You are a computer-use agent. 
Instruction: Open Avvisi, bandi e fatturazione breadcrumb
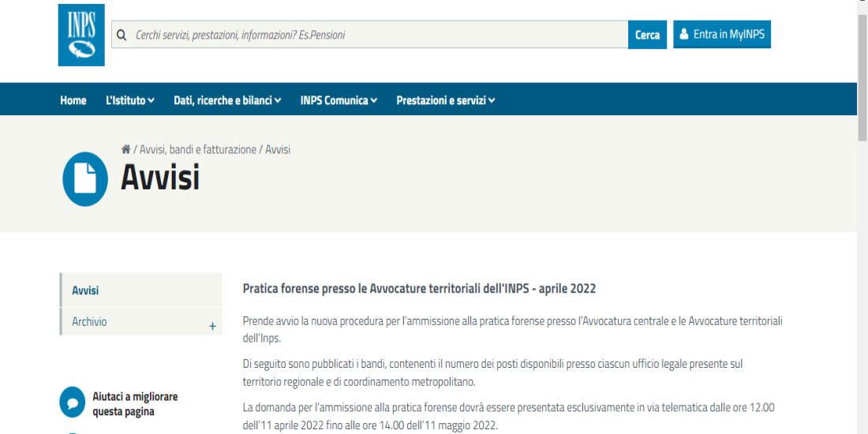[198, 149]
